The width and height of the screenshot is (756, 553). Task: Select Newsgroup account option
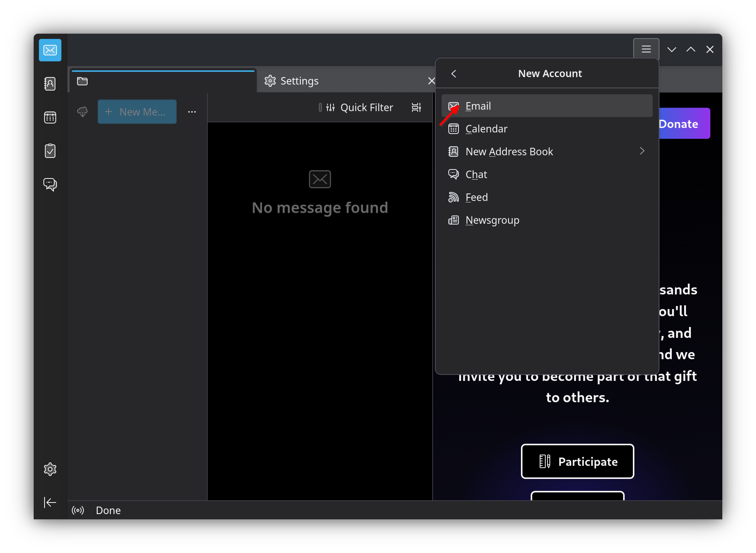(492, 220)
